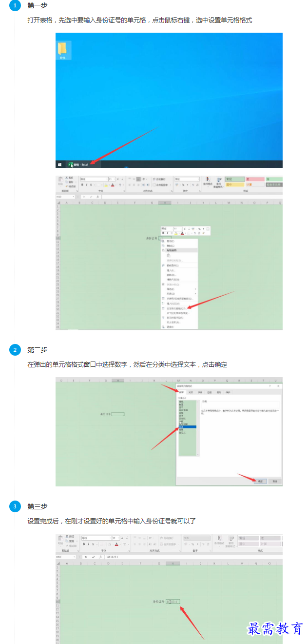
Task: Toggle Underline in the step one ribbon
Action: (91, 185)
